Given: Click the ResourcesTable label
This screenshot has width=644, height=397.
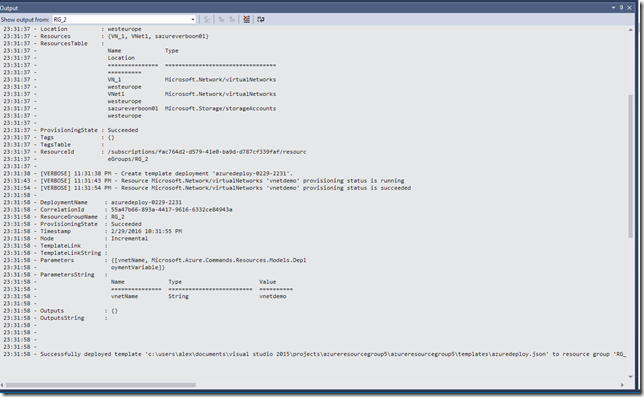Looking at the screenshot, I should click(64, 44).
